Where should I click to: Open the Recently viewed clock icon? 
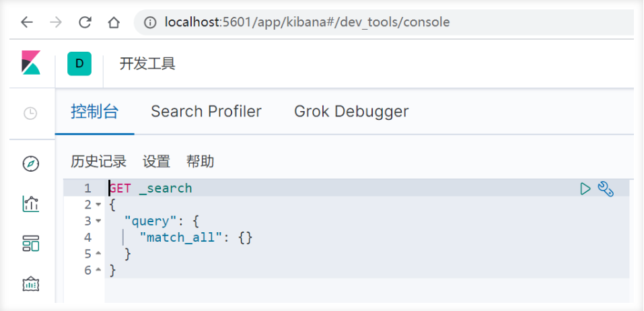pyautogui.click(x=31, y=114)
